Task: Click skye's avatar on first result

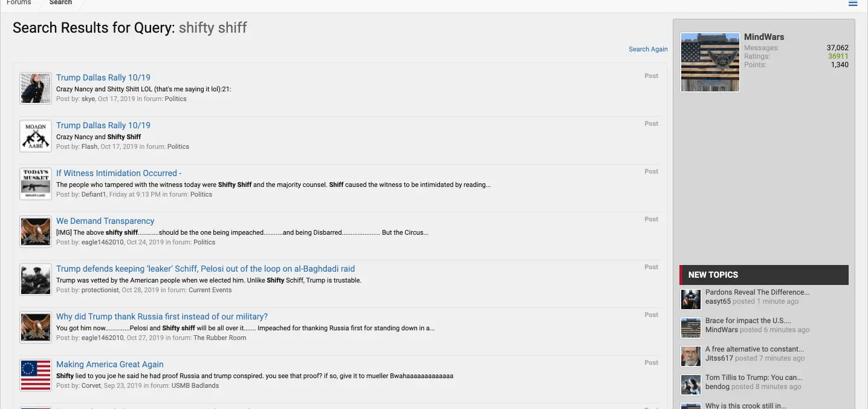Action: 35,88
